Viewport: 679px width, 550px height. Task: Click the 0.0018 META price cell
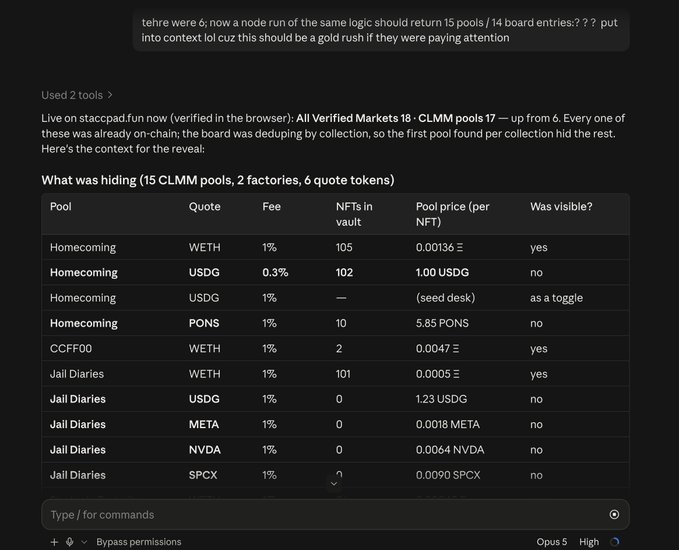coord(448,424)
